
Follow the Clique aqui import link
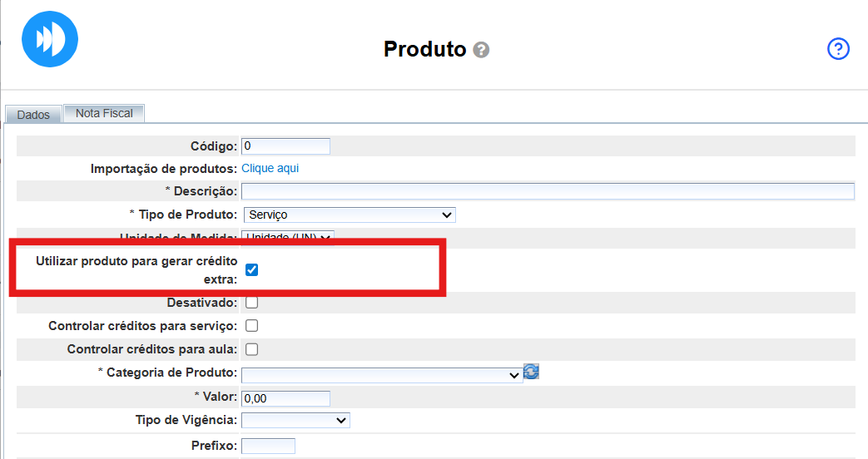click(x=270, y=168)
